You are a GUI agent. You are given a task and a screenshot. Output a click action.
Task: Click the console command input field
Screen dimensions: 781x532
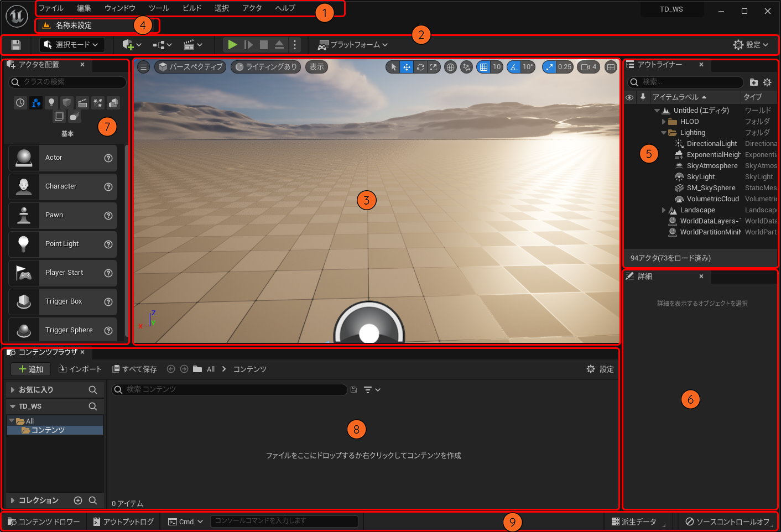pyautogui.click(x=284, y=521)
